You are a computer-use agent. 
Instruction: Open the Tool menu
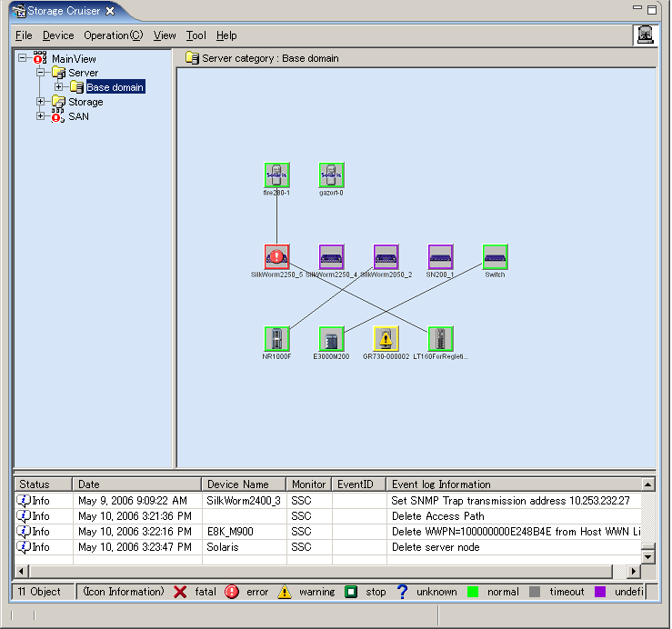point(196,35)
